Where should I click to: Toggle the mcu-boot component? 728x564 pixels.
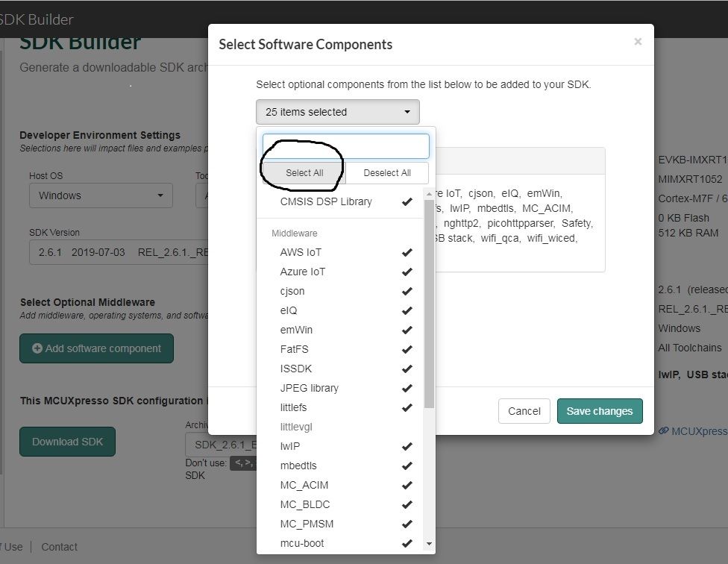(x=340, y=543)
